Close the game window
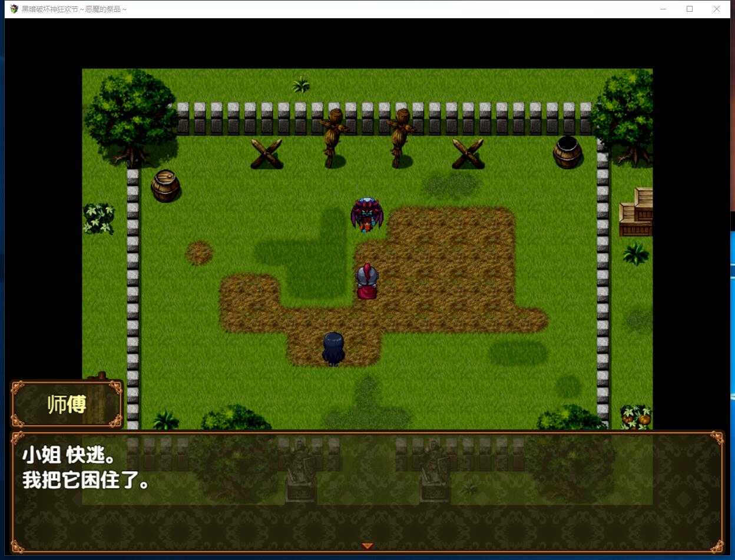Viewport: 735px width, 560px height. pyautogui.click(x=717, y=9)
